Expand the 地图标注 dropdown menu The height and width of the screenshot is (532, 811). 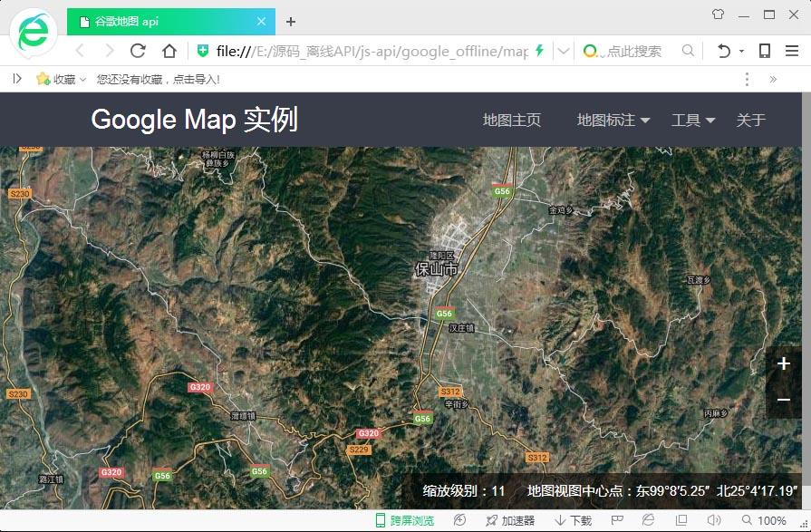coord(613,120)
